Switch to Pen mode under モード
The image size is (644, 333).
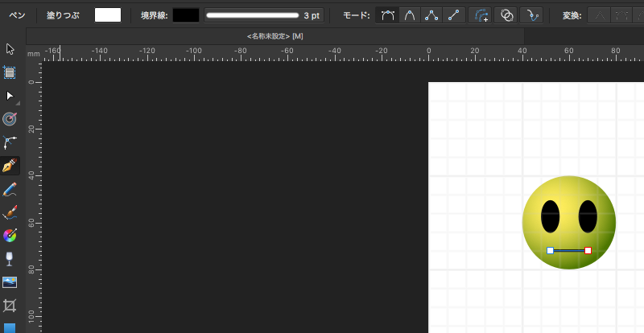point(387,15)
